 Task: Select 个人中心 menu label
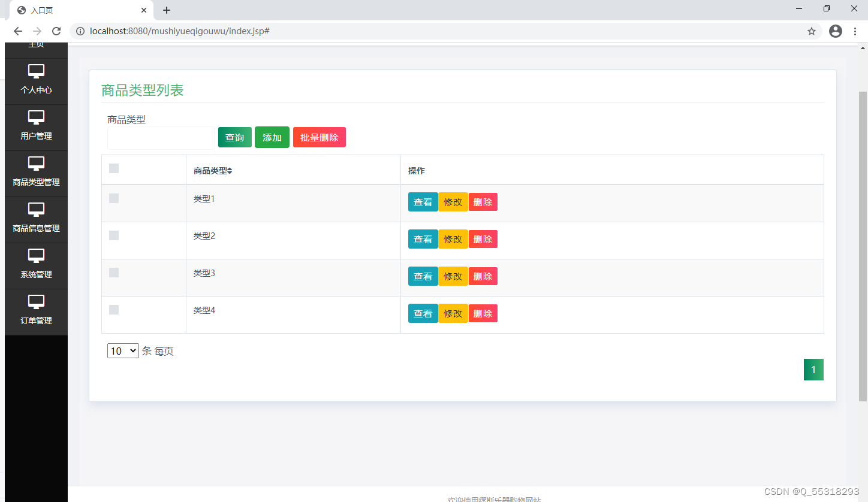36,90
